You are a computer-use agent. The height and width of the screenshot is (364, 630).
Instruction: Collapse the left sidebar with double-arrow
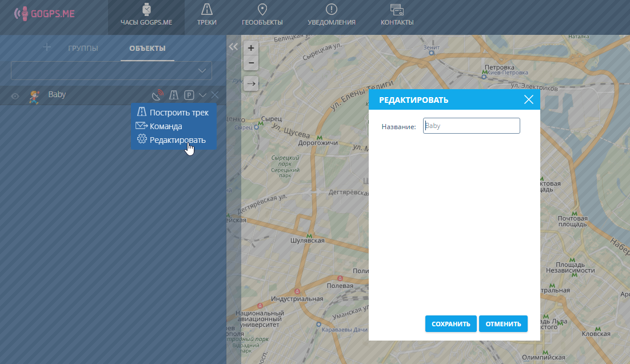coord(233,47)
